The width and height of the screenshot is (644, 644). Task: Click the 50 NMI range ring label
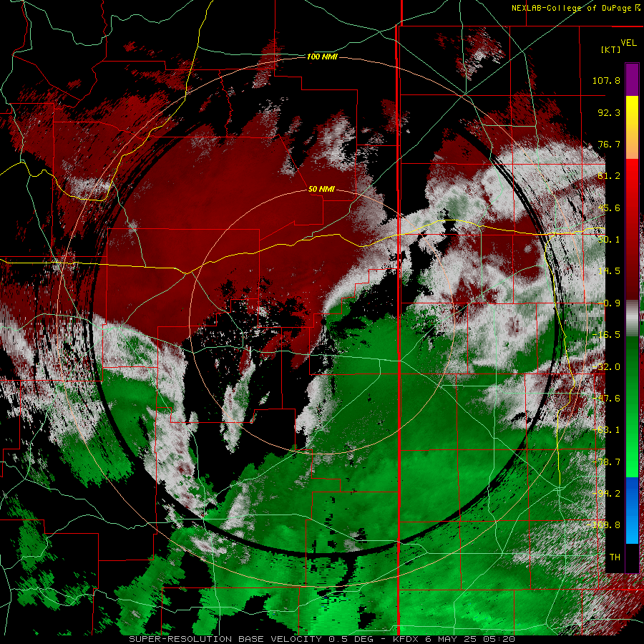click(x=321, y=189)
